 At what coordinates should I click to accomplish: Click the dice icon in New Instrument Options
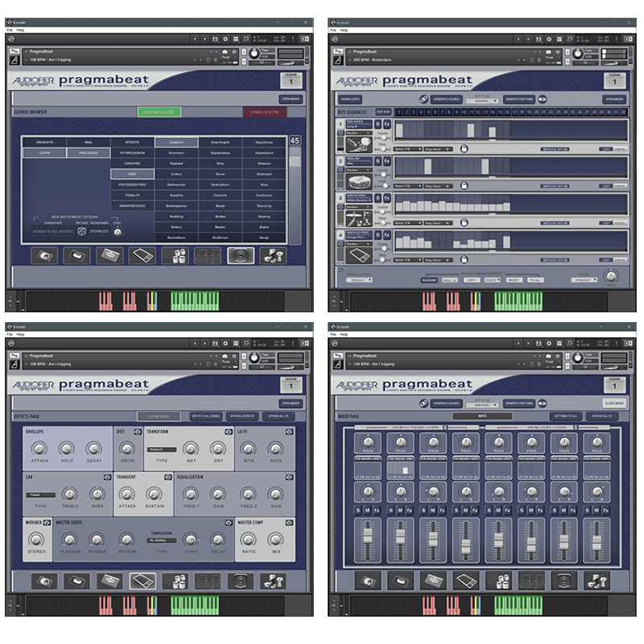pyautogui.click(x=81, y=231)
